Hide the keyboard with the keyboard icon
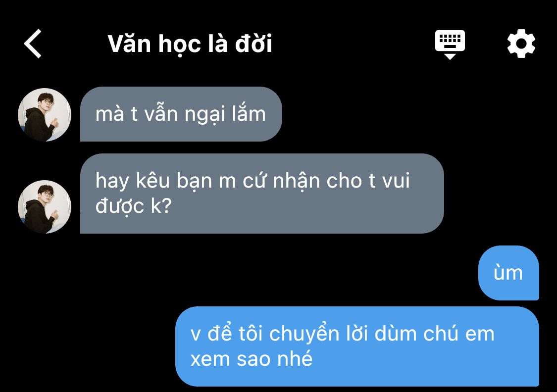 pyautogui.click(x=450, y=45)
